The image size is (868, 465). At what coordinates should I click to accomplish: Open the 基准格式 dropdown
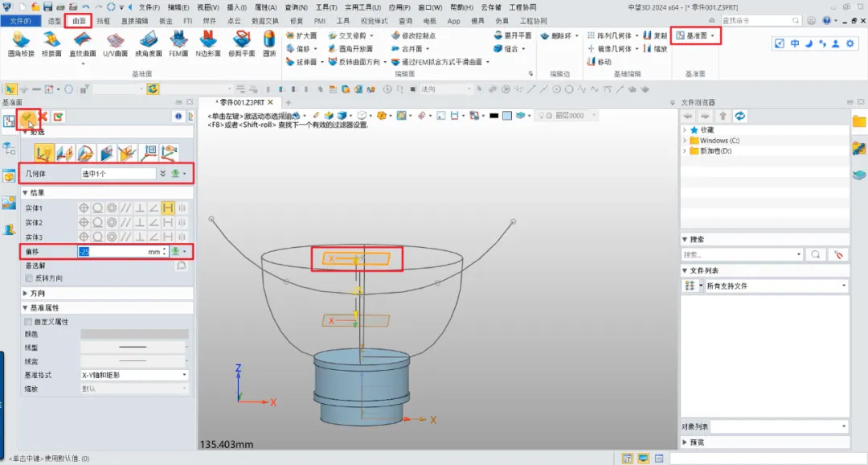point(134,375)
